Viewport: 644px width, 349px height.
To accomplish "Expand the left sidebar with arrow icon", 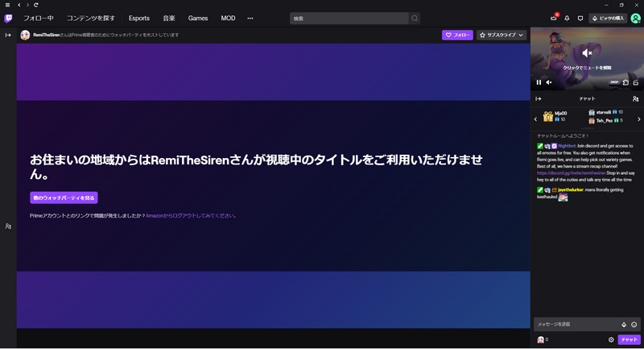I will click(x=8, y=35).
